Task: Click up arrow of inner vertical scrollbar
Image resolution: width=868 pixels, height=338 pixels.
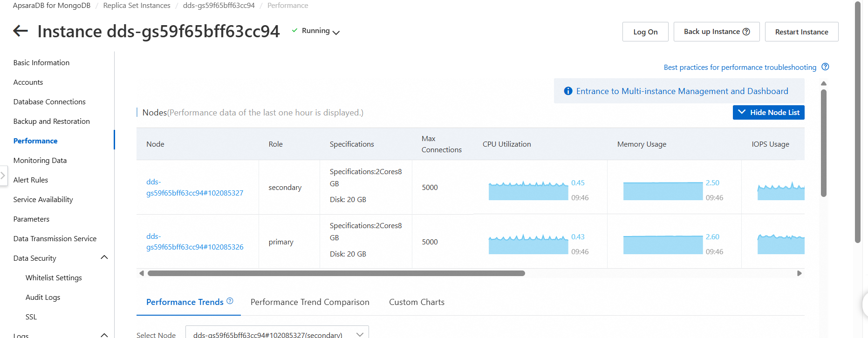Action: click(824, 83)
